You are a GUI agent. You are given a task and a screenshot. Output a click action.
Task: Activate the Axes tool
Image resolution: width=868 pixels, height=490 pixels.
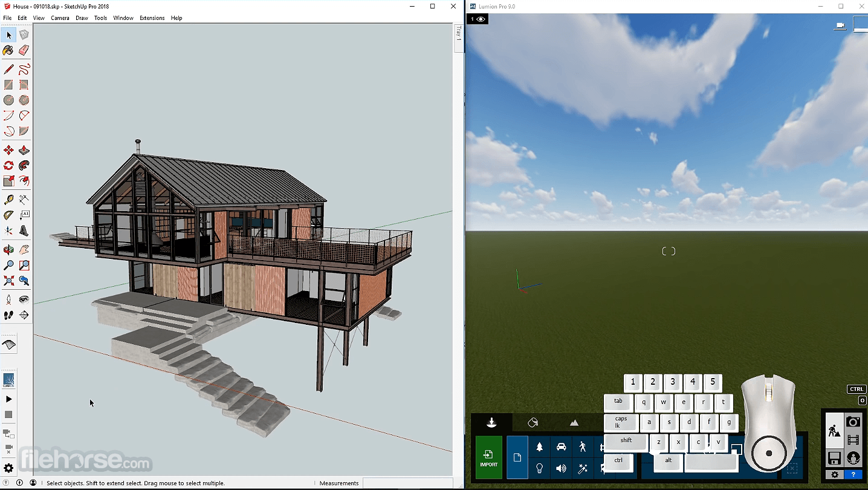click(8, 230)
